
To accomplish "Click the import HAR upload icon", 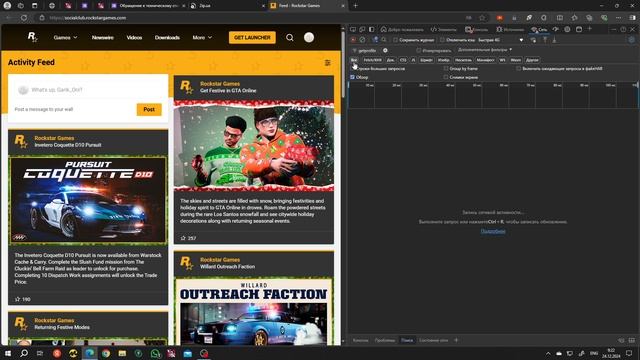I will [x=545, y=40].
